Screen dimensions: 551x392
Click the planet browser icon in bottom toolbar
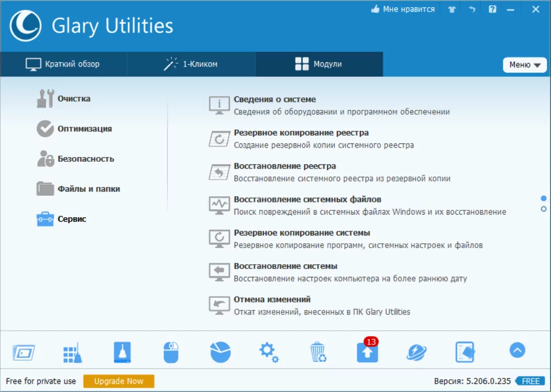tap(416, 352)
